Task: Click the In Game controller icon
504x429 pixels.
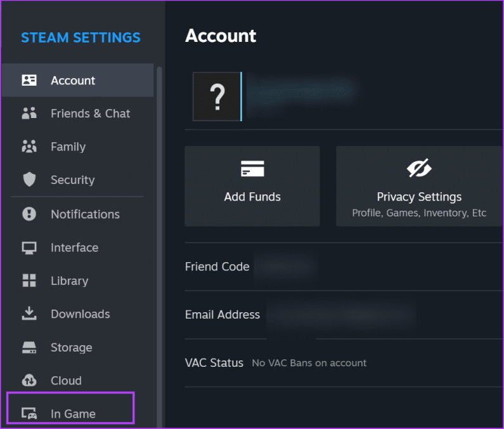Action: point(29,414)
